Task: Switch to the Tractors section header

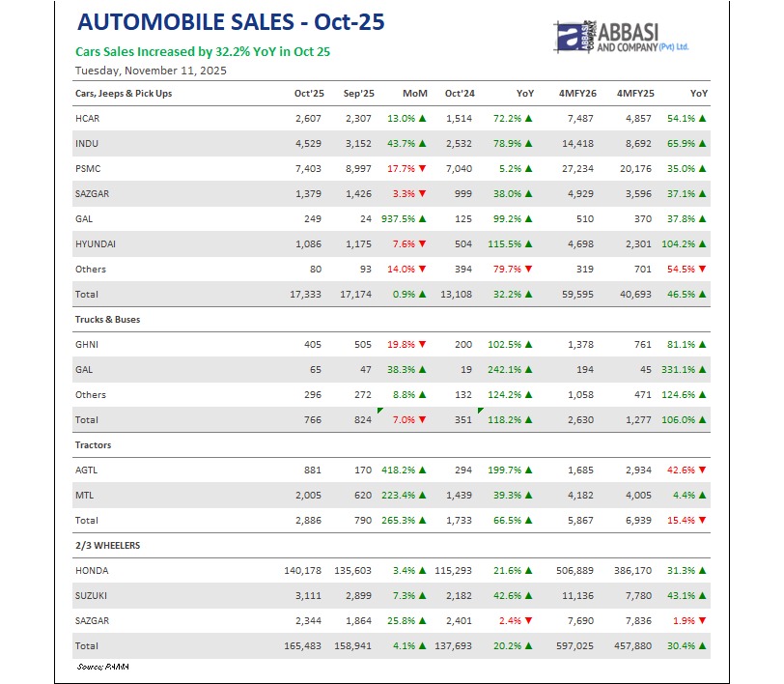Action: [x=92, y=444]
